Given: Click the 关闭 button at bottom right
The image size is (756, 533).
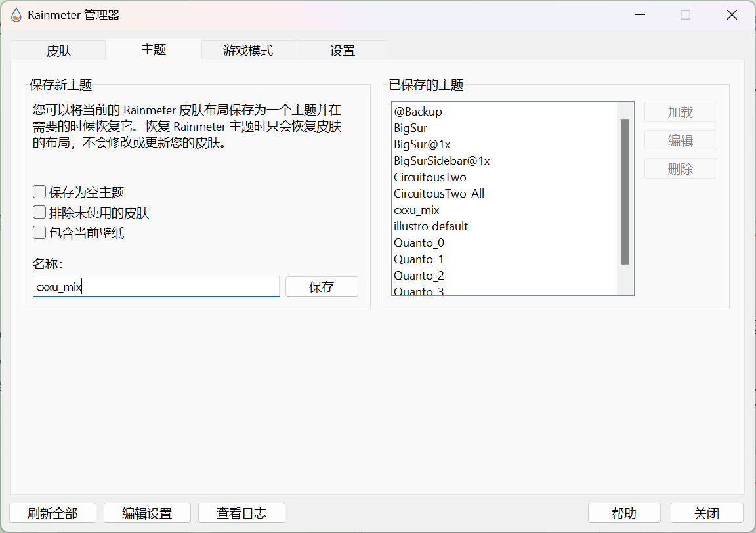Looking at the screenshot, I should [x=706, y=513].
